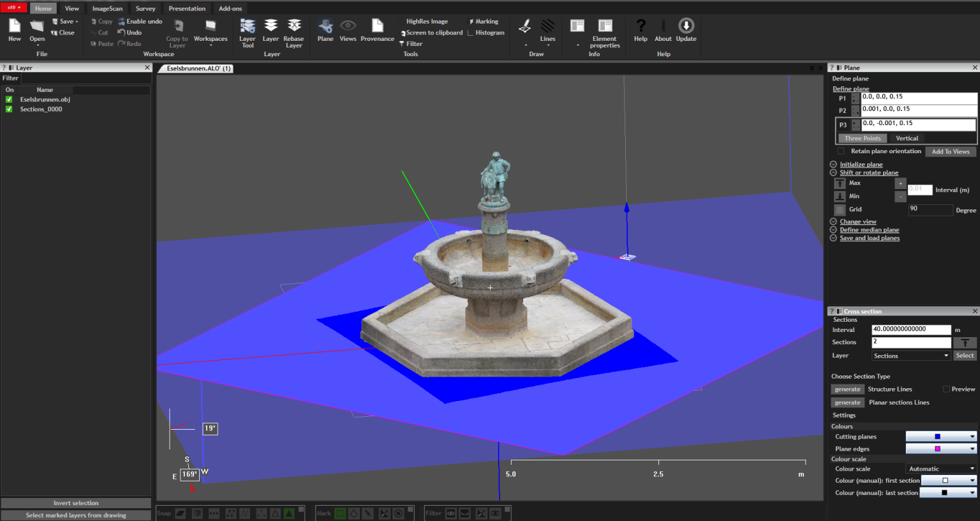
Task: Enable Retain plane orientation checkbox
Action: coord(841,151)
